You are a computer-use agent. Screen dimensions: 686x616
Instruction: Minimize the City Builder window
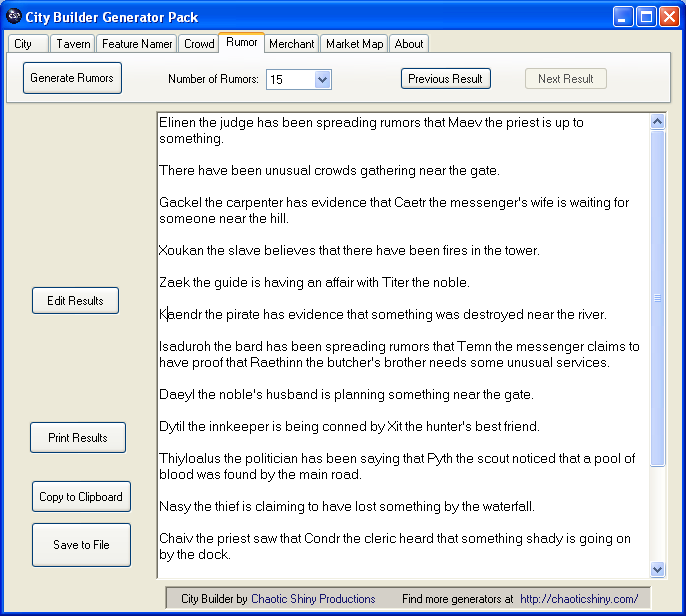click(623, 17)
